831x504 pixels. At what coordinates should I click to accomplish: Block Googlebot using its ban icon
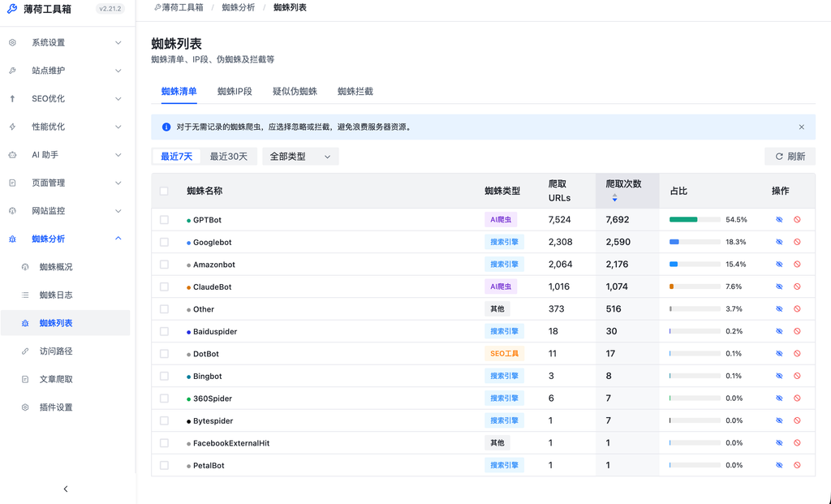[797, 242]
